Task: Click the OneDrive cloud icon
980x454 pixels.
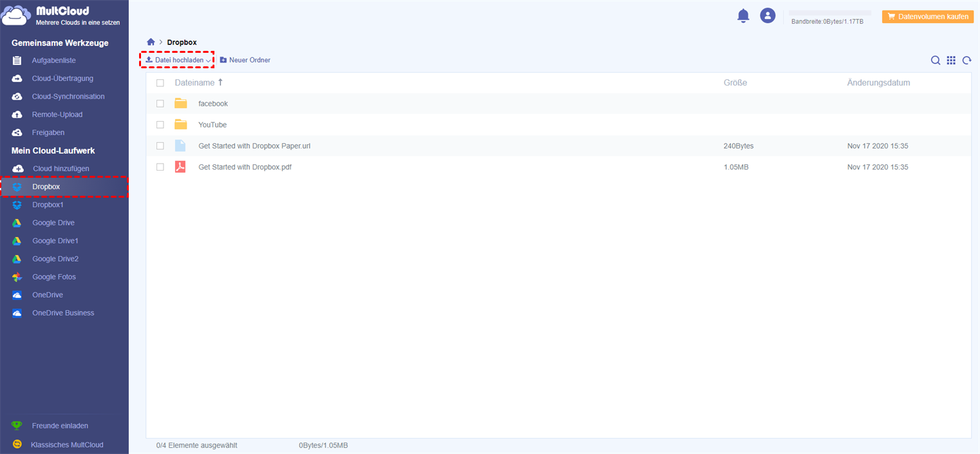Action: coord(17,295)
